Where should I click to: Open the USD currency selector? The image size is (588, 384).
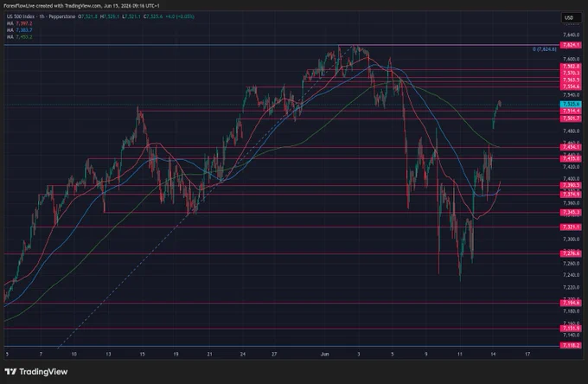[571, 17]
